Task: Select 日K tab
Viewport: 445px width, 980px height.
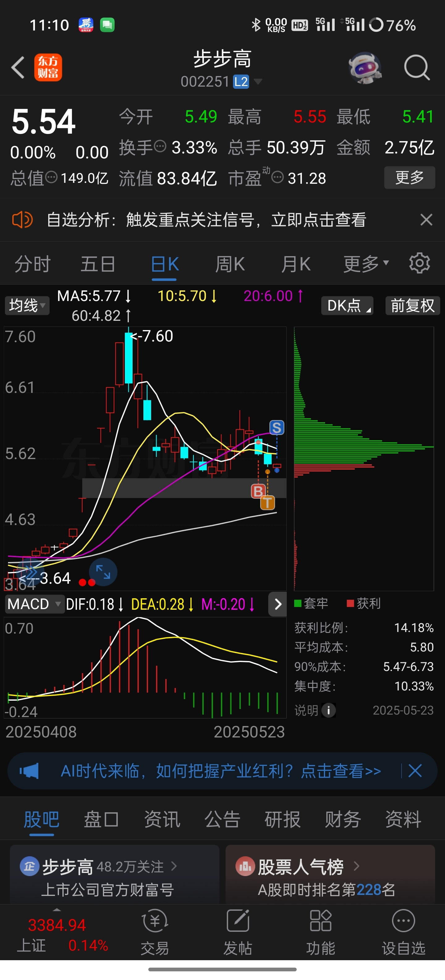Action: 164,264
